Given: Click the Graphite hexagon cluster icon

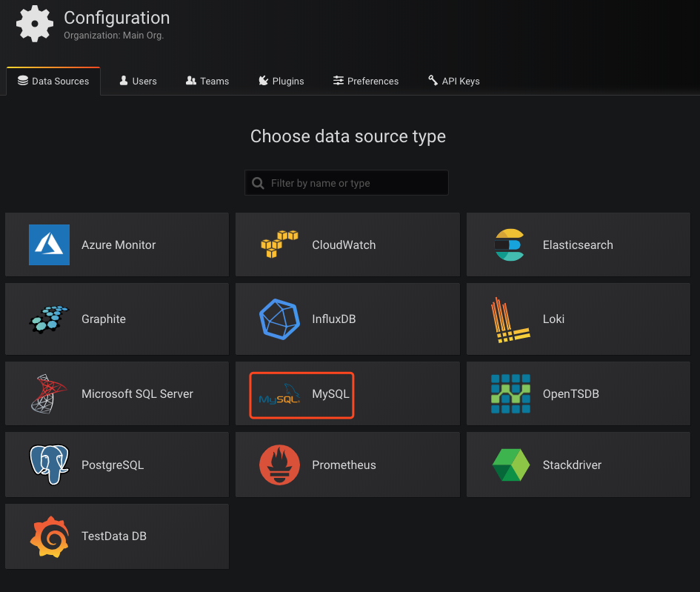Looking at the screenshot, I should [x=49, y=319].
